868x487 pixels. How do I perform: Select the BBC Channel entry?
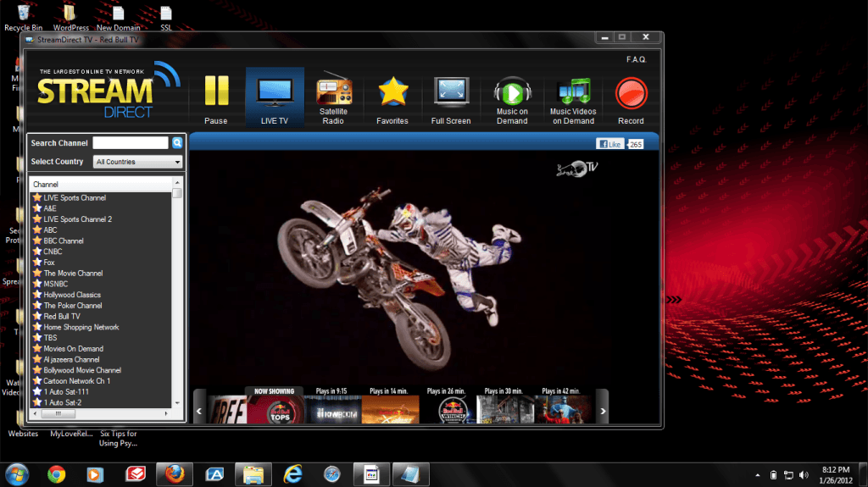tap(64, 241)
